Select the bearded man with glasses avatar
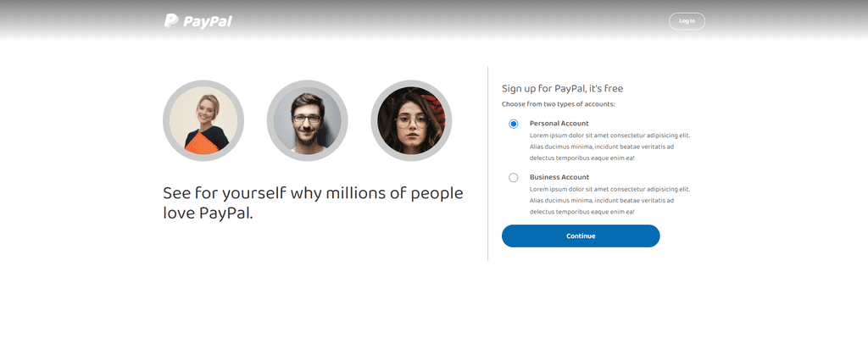Viewport: 868px width, 344px height. tap(307, 120)
